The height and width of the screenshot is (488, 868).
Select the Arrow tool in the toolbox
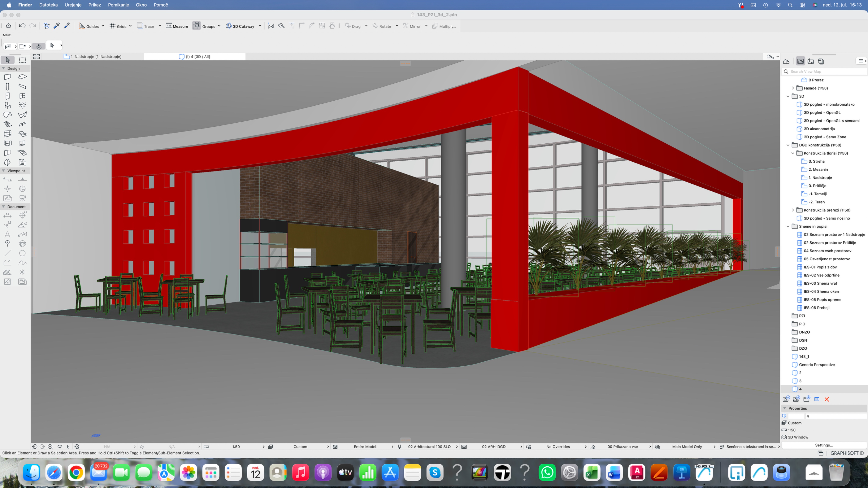(8, 60)
